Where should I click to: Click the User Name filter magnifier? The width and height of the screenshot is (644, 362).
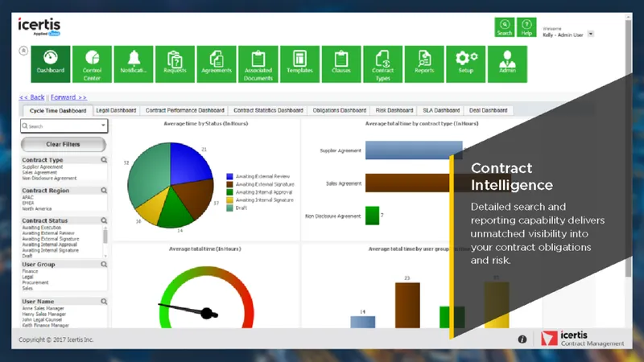point(104,301)
